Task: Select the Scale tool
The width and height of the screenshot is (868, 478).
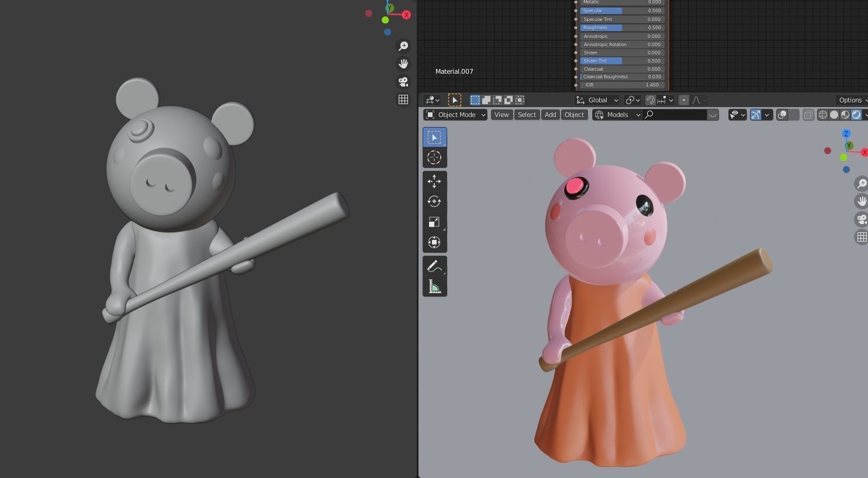Action: 434,222
